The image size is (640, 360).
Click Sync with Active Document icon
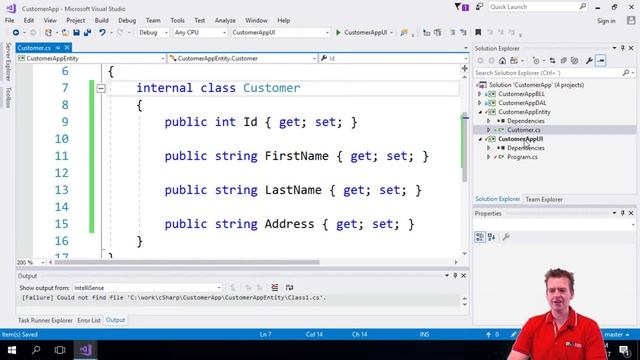552,61
